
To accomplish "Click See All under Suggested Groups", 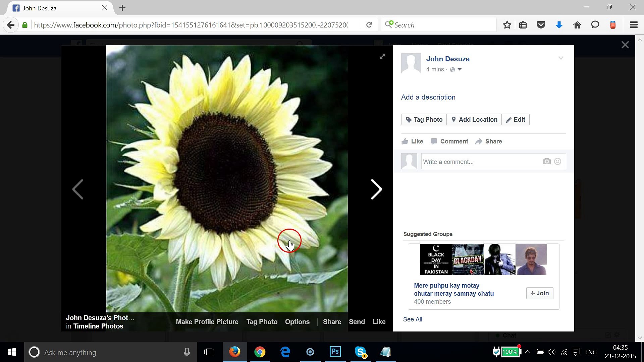I will (x=412, y=319).
